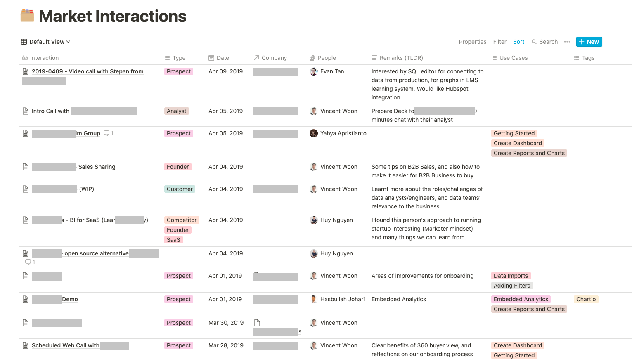632x364 pixels.
Task: Click the Search magnifier icon
Action: pos(534,42)
